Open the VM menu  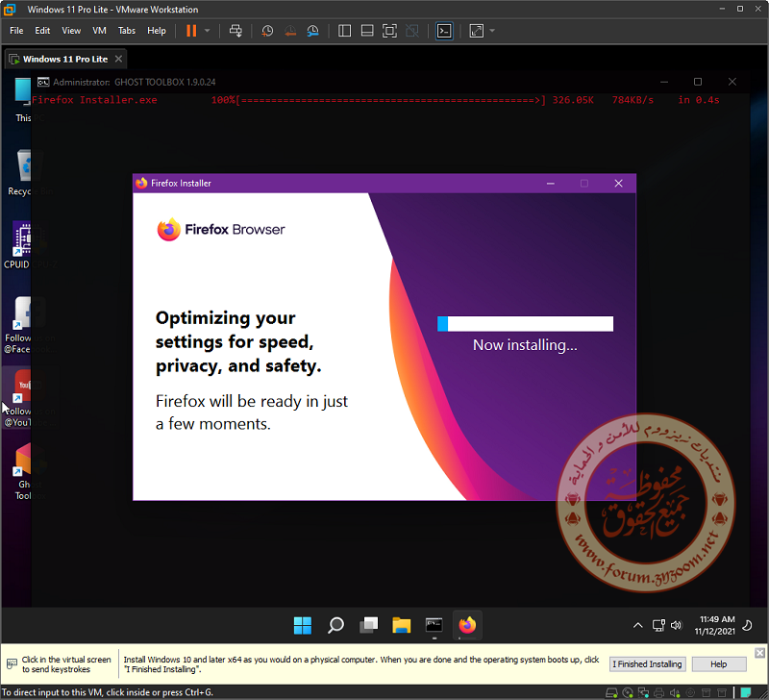[x=99, y=31]
